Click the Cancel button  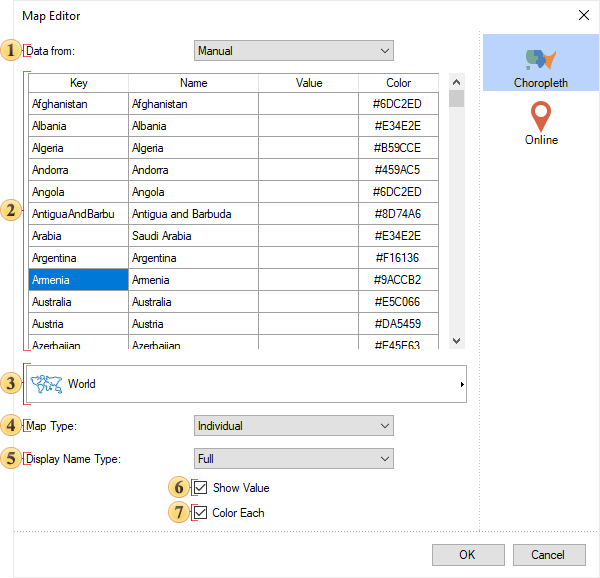pyautogui.click(x=549, y=555)
